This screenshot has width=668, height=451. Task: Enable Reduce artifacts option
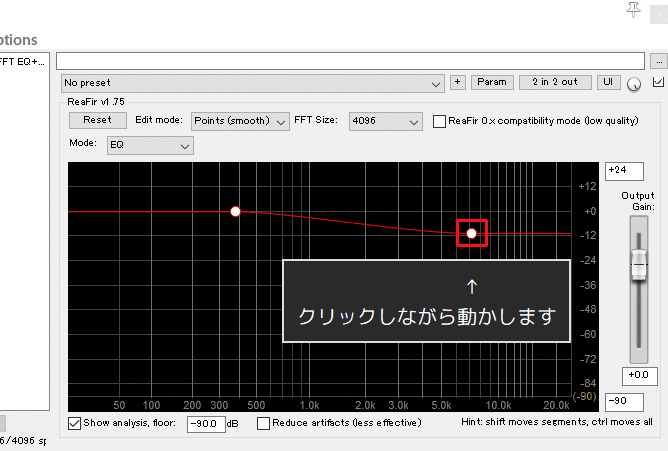pyautogui.click(x=264, y=423)
